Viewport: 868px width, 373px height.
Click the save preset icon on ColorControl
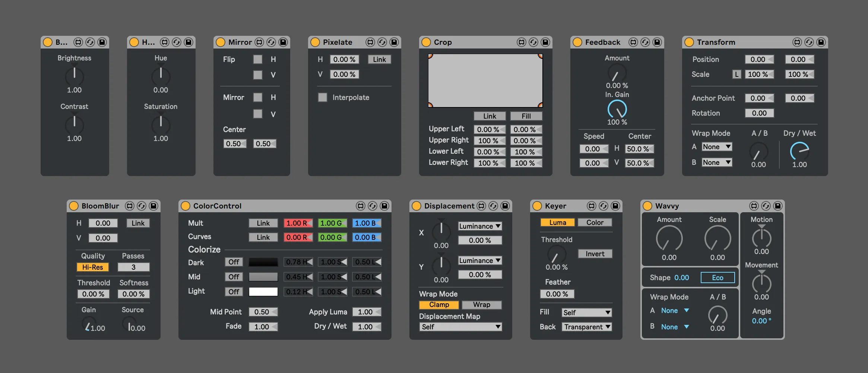pos(384,206)
